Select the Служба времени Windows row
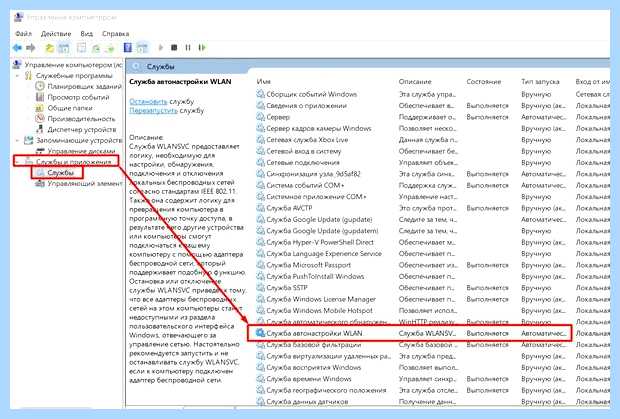The width and height of the screenshot is (620, 419). pos(309,379)
